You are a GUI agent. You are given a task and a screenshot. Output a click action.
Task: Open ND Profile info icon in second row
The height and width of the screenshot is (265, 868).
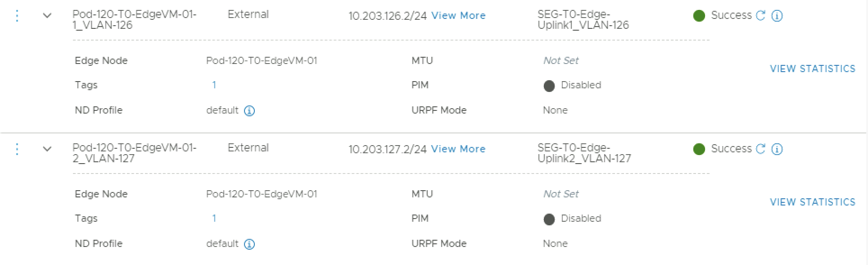[x=249, y=244]
